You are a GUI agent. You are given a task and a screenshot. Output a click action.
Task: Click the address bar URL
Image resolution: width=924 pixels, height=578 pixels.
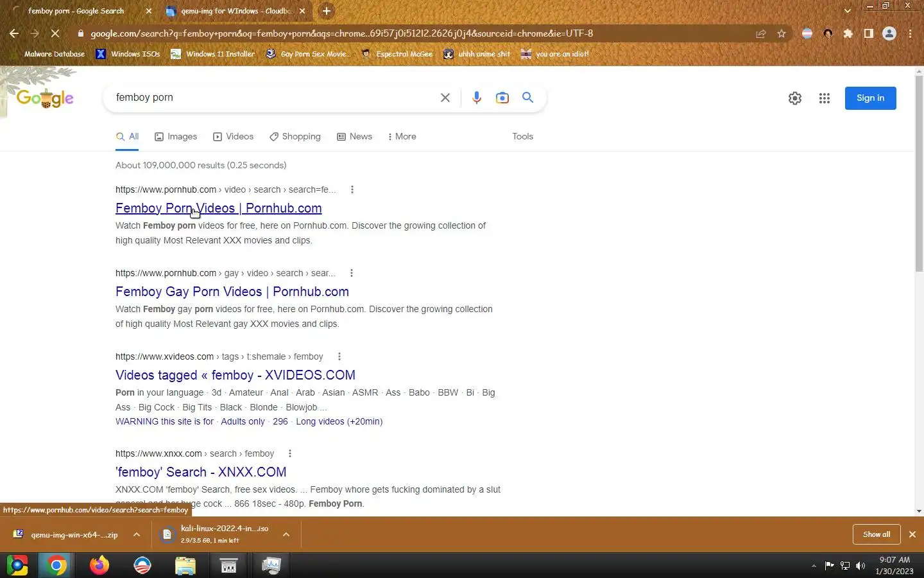(x=341, y=33)
